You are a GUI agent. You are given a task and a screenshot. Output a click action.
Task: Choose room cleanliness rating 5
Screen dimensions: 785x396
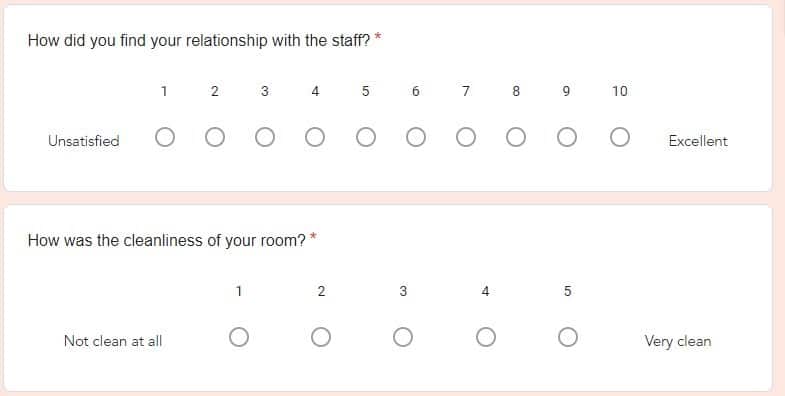(568, 337)
